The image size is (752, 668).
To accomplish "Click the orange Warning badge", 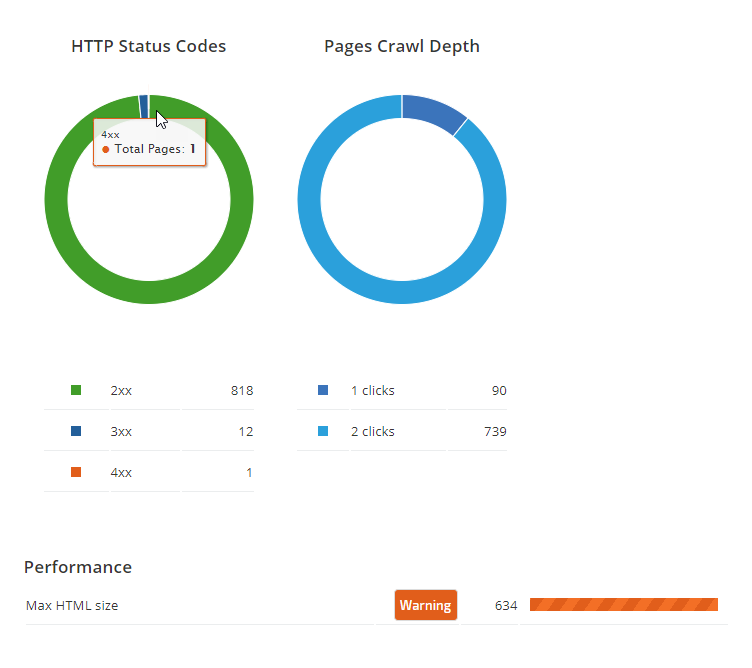I will point(425,605).
